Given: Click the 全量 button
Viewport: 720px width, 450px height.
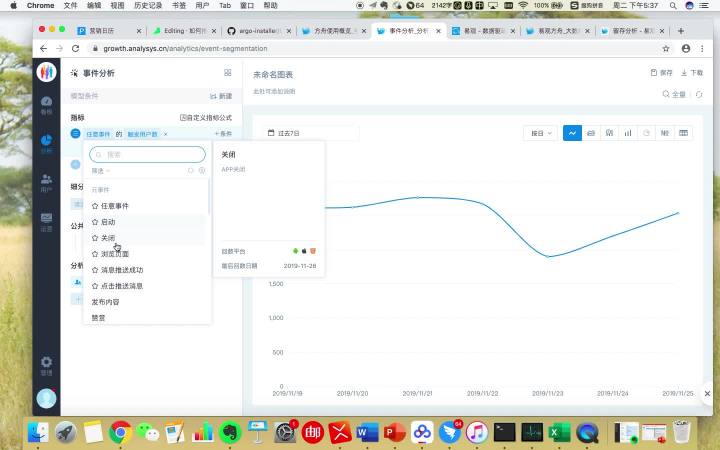Looking at the screenshot, I should tap(674, 94).
